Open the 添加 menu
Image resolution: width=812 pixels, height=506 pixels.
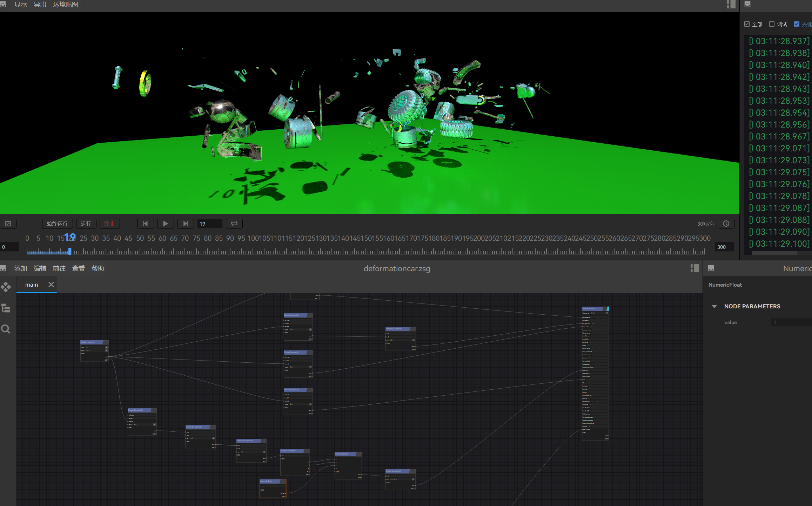tap(20, 268)
